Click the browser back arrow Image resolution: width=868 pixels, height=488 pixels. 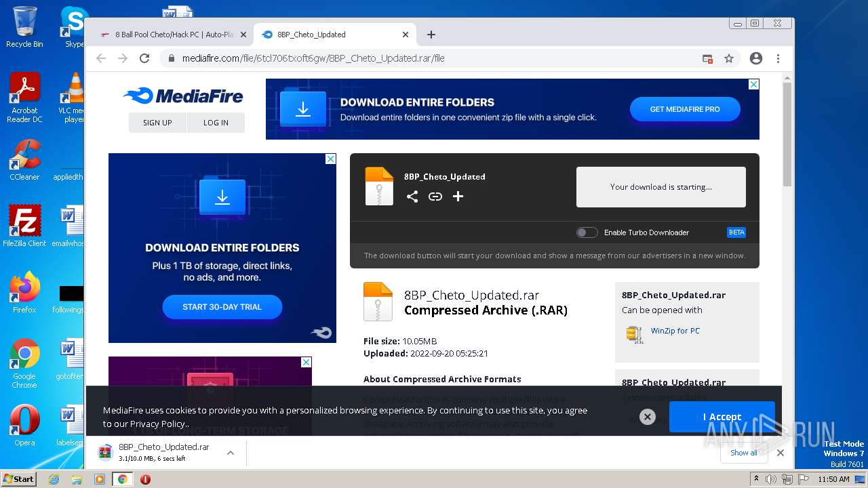pos(101,58)
